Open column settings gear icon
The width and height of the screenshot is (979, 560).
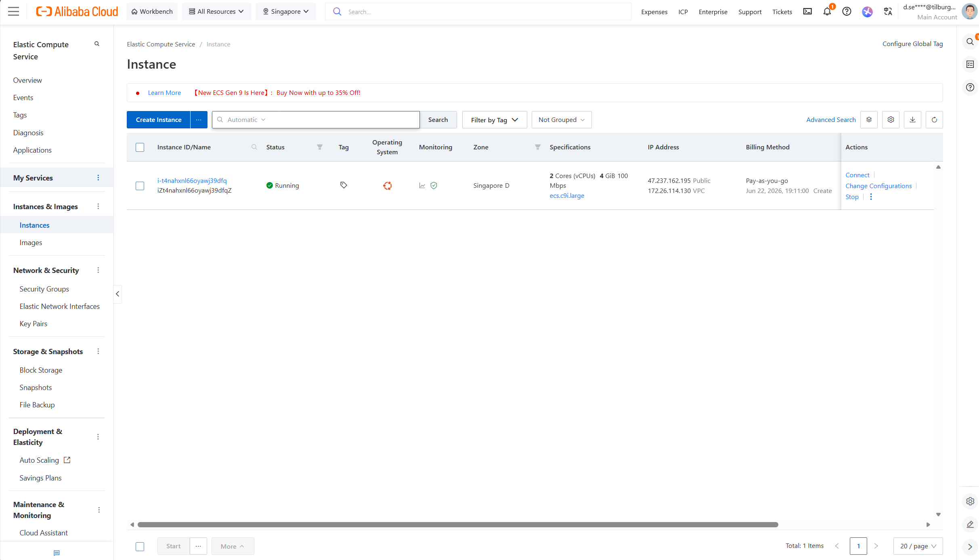tap(891, 120)
